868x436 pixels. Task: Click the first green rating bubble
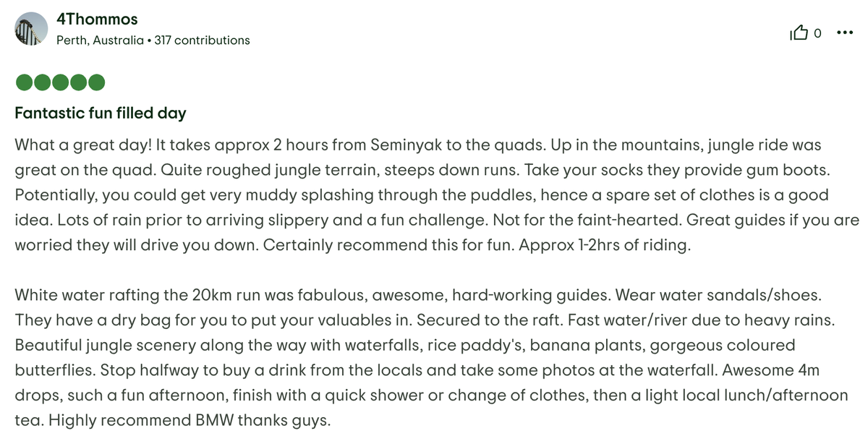click(23, 82)
